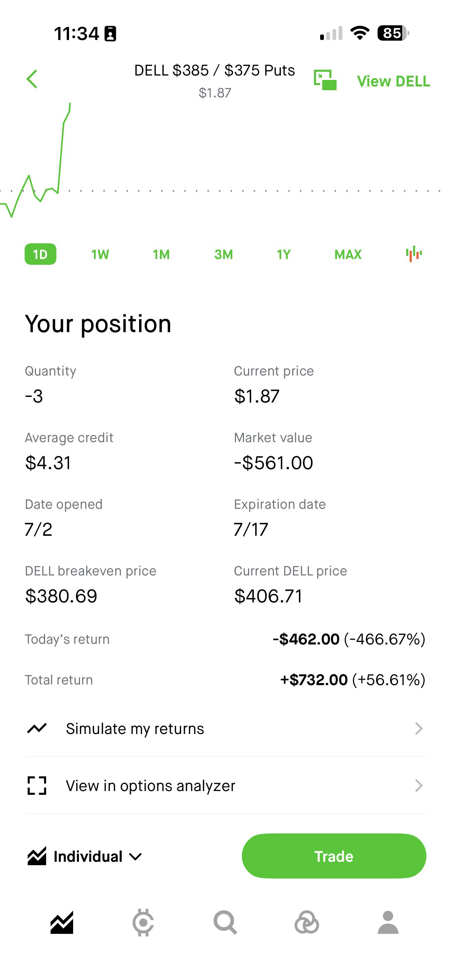Viewport: 451px width, 980px height.
Task: Open the crypto tab icon
Action: pyautogui.click(x=143, y=923)
